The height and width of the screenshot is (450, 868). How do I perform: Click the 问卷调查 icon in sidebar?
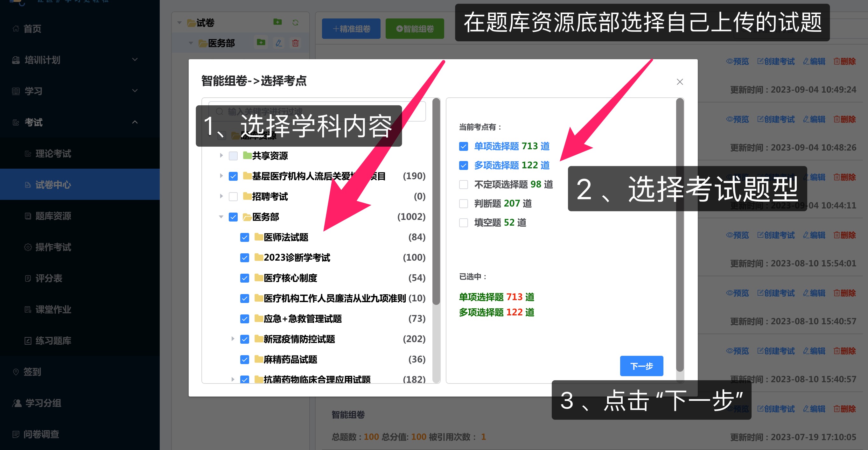(x=16, y=434)
